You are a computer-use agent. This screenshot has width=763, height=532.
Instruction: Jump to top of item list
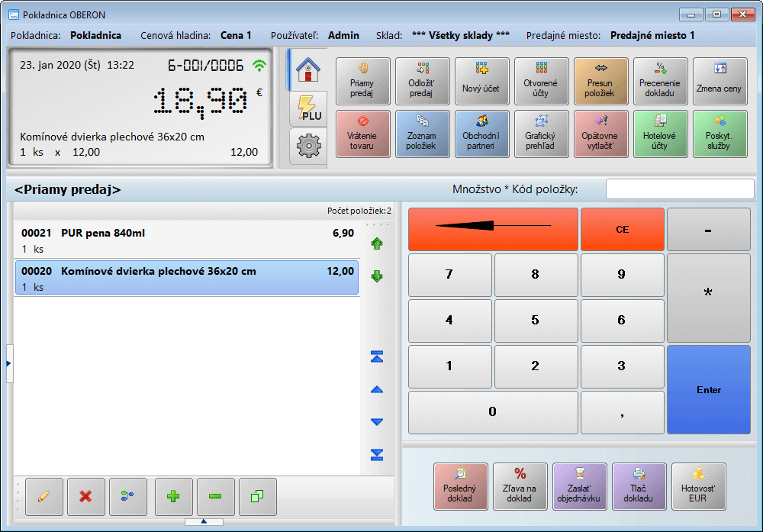click(x=376, y=357)
